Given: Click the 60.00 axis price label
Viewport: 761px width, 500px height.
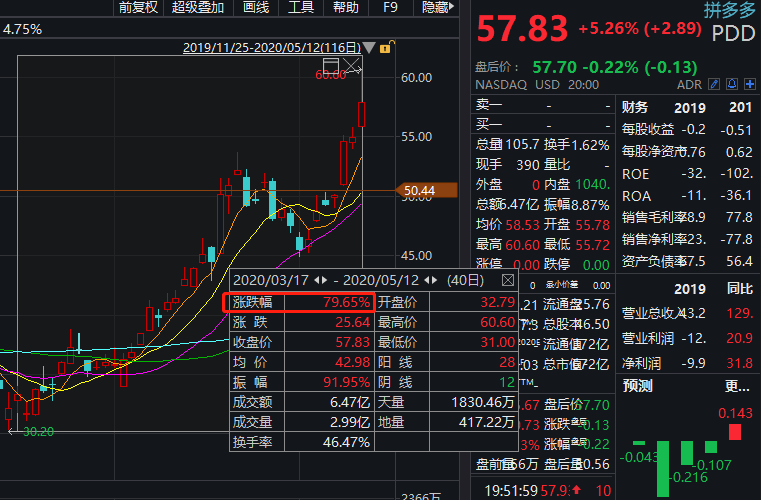Looking at the screenshot, I should pos(416,78).
